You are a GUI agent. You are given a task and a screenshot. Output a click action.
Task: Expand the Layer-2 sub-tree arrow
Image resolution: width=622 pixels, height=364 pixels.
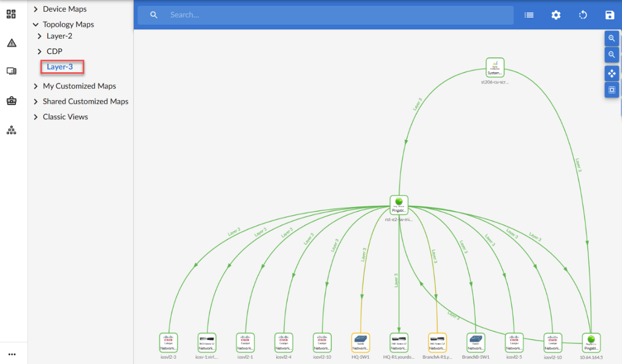(40, 36)
